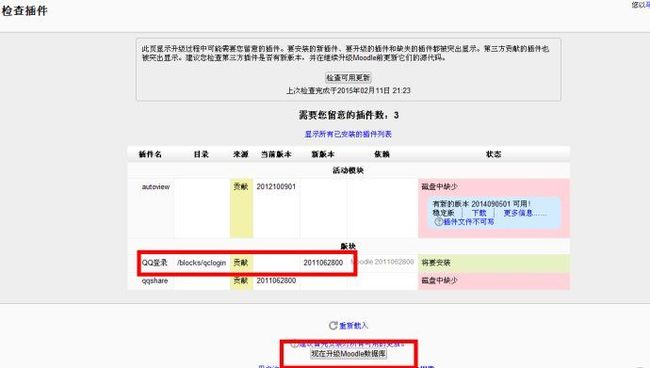This screenshot has width=650, height=368.
Task: Open the 显示所有已安装的插件列表 link
Action: coord(348,134)
